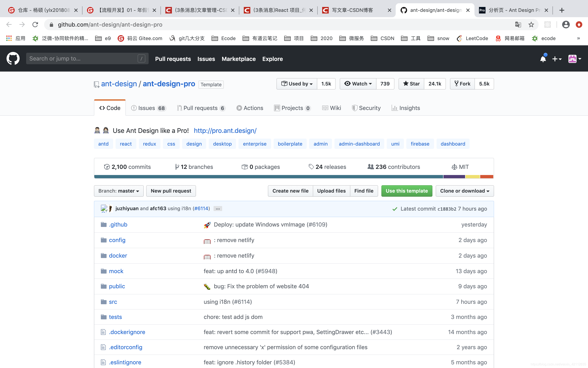Open Explore in top navigation

tap(272, 59)
